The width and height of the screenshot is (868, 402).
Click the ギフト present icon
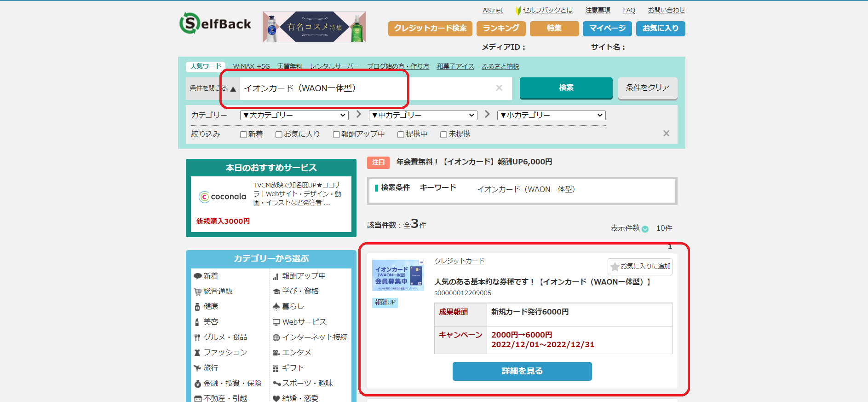(x=276, y=368)
